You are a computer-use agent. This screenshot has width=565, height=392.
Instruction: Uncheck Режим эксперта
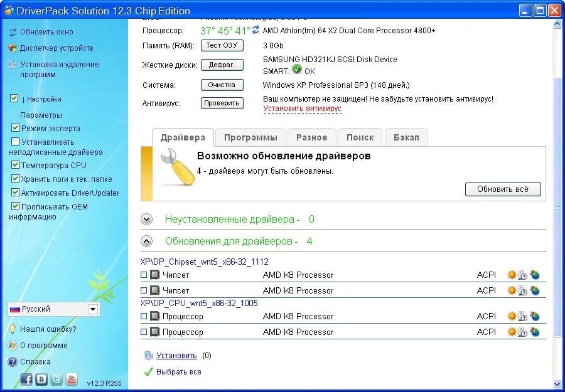tap(15, 127)
